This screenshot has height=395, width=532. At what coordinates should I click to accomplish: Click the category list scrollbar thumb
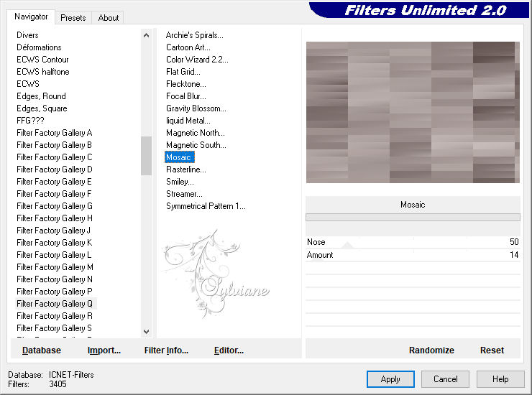click(146, 156)
